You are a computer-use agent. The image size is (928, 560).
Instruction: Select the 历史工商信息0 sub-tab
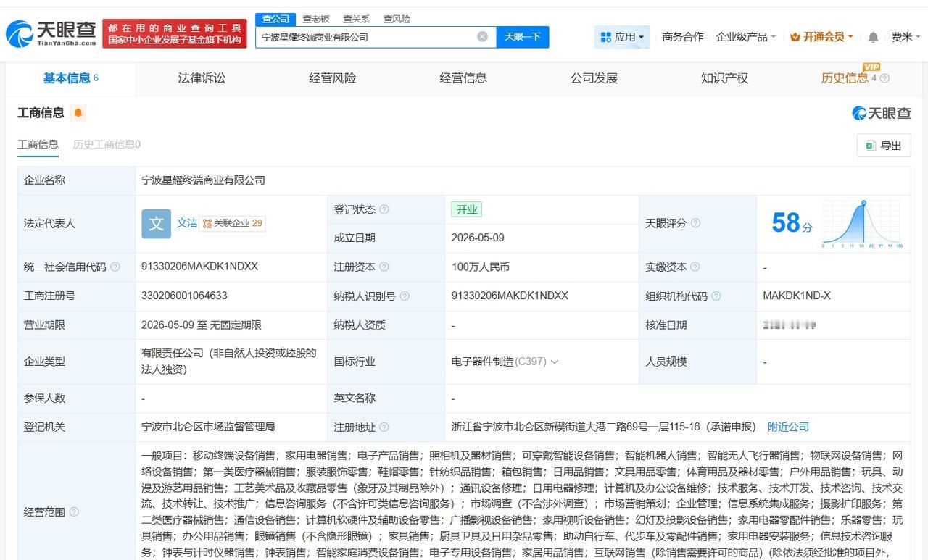pyautogui.click(x=107, y=144)
